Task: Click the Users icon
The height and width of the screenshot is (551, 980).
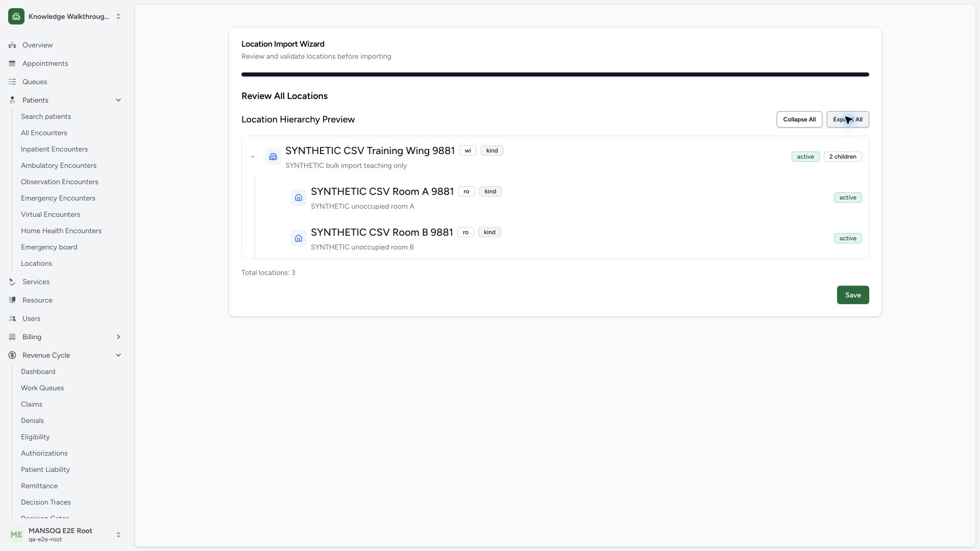Action: 12,318
